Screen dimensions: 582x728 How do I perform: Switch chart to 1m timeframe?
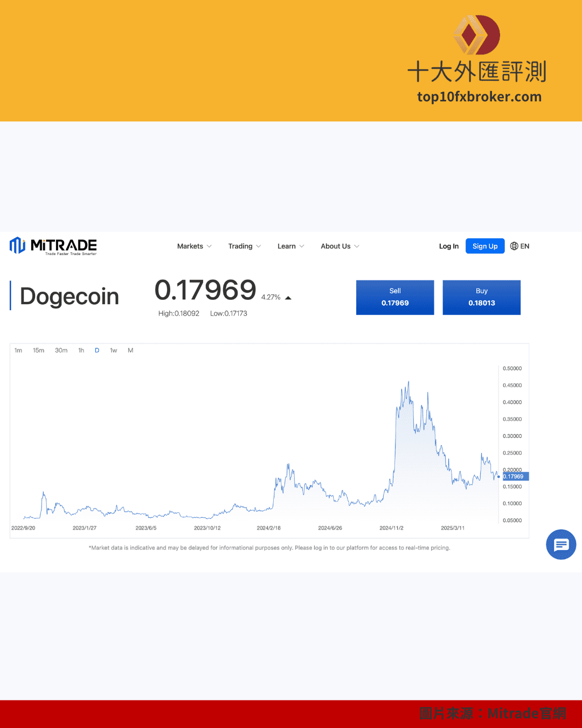pos(18,351)
